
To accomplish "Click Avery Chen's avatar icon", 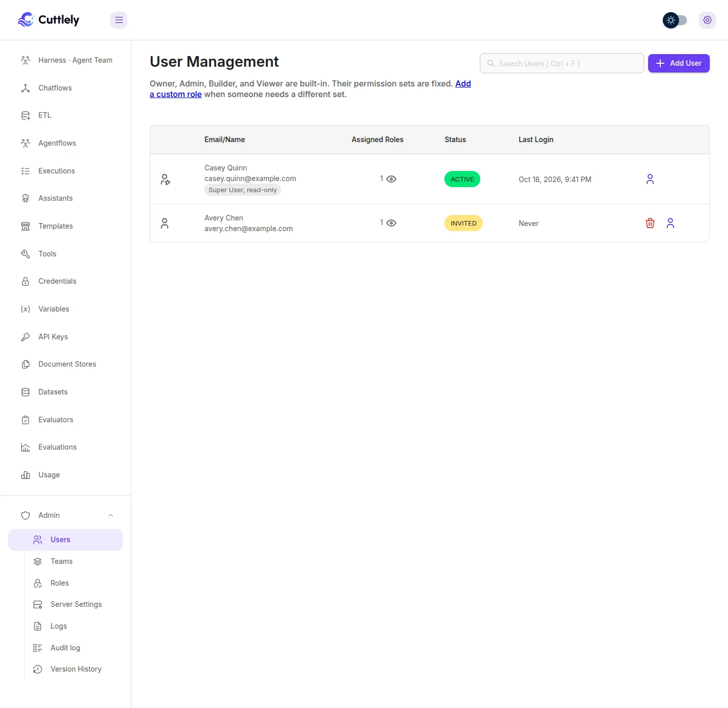I will pos(164,223).
